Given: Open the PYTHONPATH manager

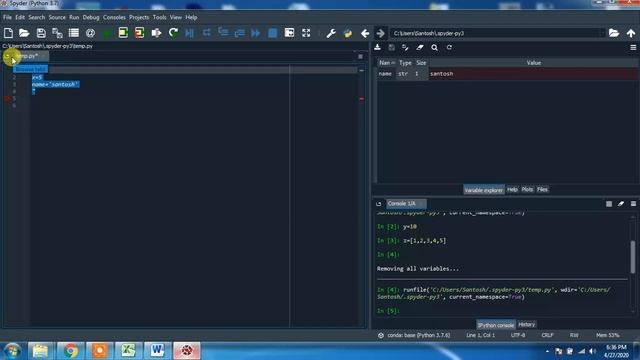Looking at the screenshot, I should coord(348,33).
